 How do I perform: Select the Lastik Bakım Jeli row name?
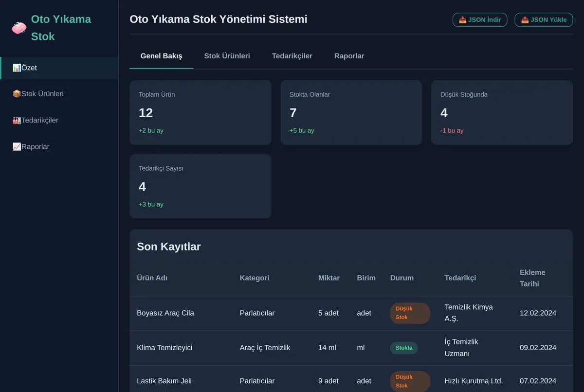pyautogui.click(x=164, y=381)
